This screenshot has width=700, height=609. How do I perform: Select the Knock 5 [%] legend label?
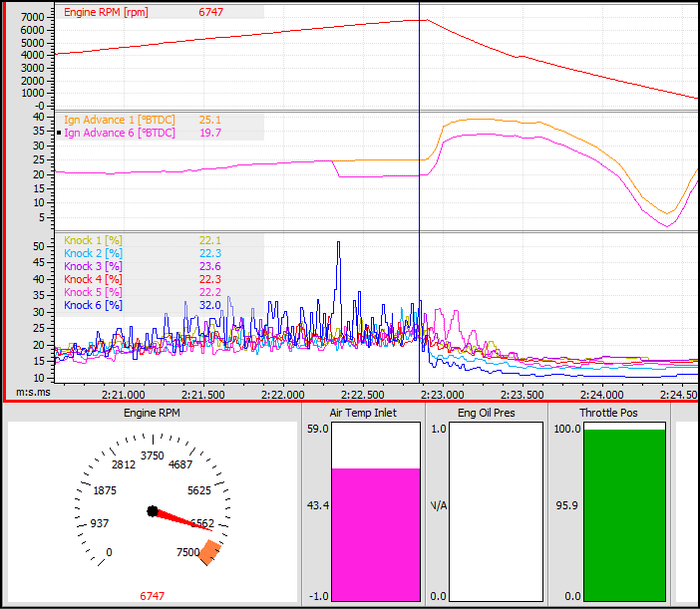tap(93, 292)
